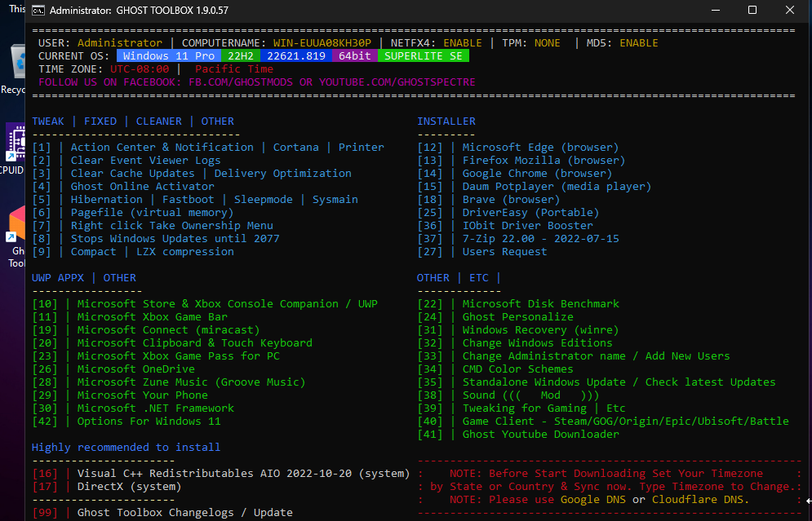Viewport: 812px width, 521px height.
Task: Click the INSTALLER heading
Action: (446, 121)
